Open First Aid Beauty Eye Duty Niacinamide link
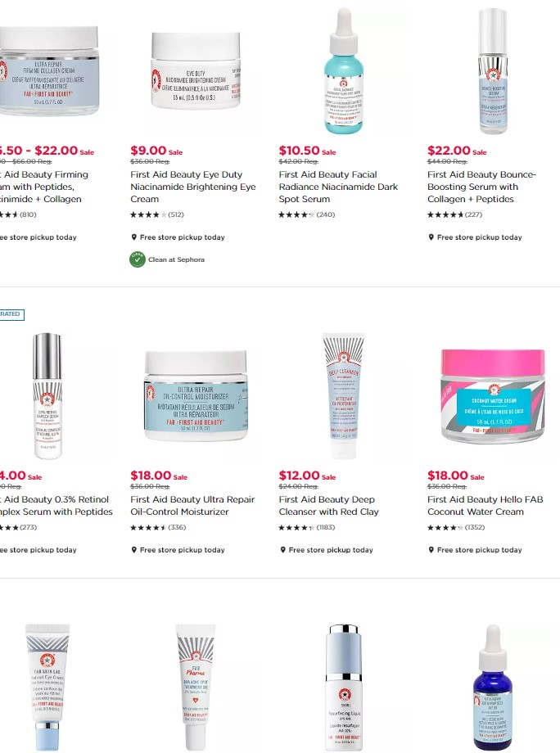The image size is (560, 753). tap(193, 187)
